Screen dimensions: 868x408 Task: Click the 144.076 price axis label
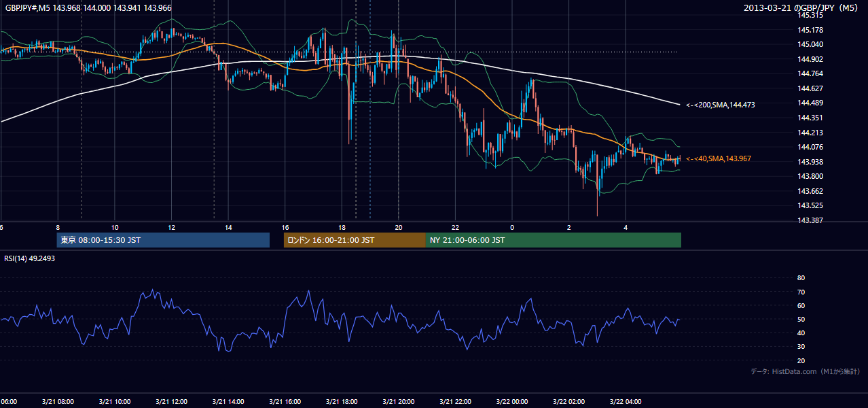(x=810, y=147)
